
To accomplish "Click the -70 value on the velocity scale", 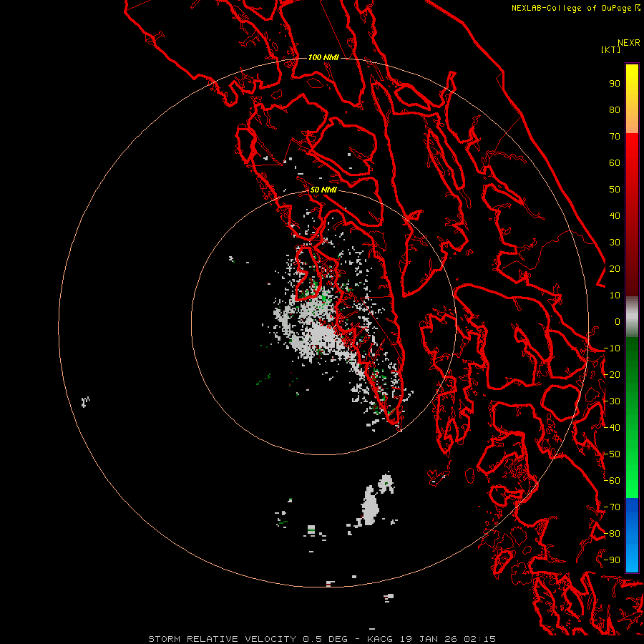I will (x=612, y=507).
